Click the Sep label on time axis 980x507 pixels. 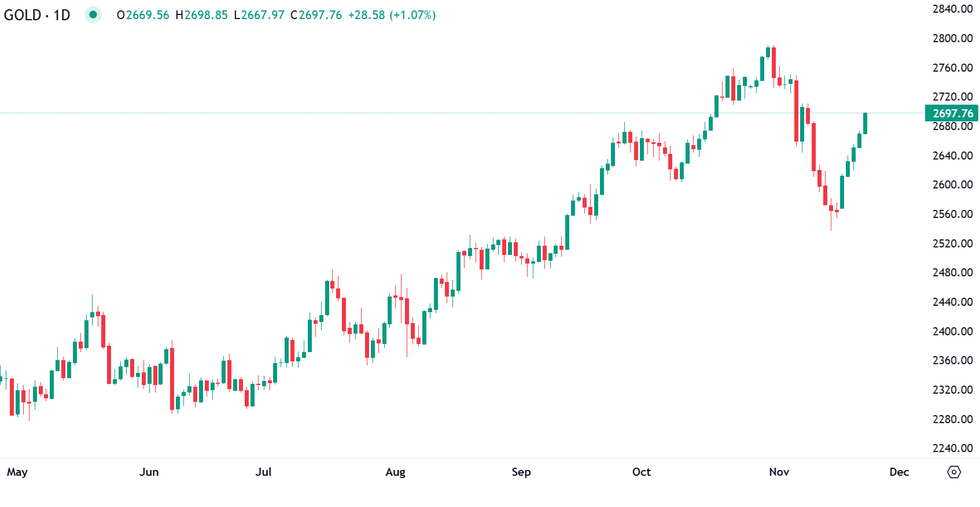(x=521, y=472)
